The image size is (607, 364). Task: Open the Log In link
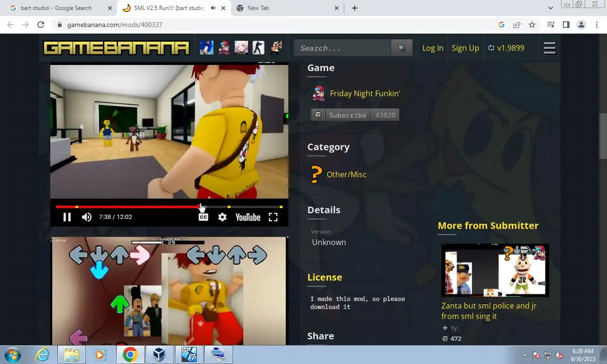(x=432, y=48)
